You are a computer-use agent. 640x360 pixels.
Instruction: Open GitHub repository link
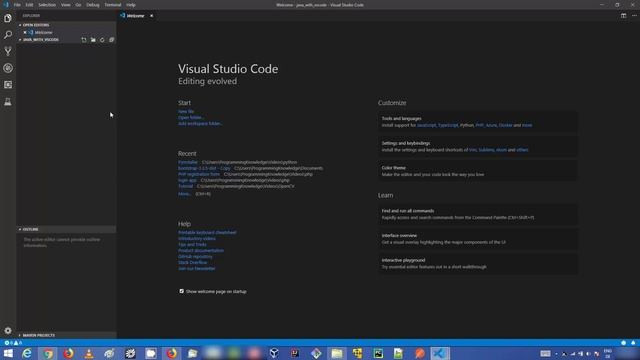tap(195, 257)
